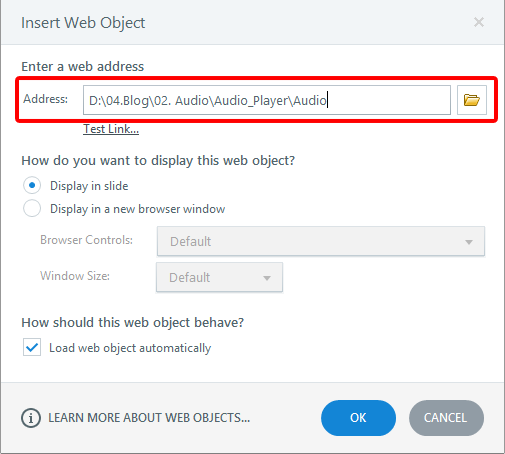Click the Window Size dropdown arrow

[x=267, y=278]
